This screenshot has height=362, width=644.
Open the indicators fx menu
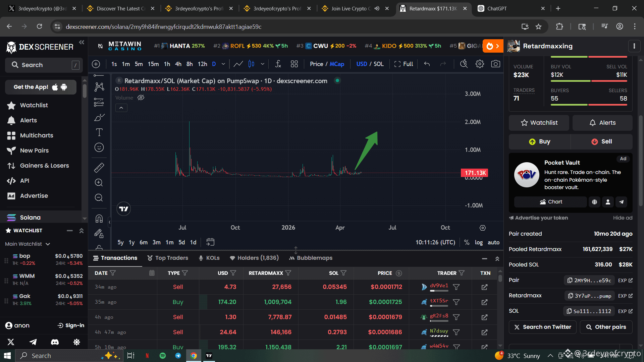pyautogui.click(x=278, y=64)
